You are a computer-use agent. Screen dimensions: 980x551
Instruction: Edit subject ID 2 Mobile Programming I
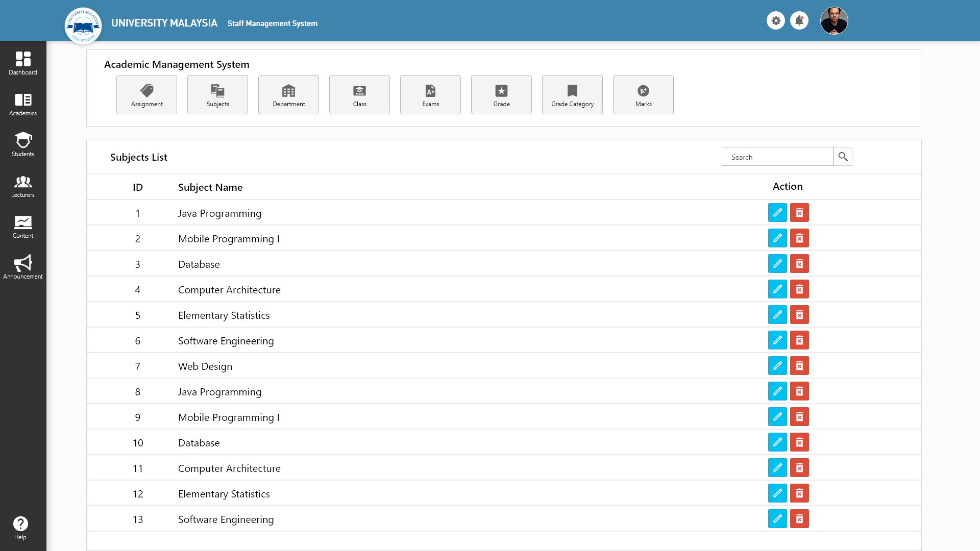(x=777, y=238)
